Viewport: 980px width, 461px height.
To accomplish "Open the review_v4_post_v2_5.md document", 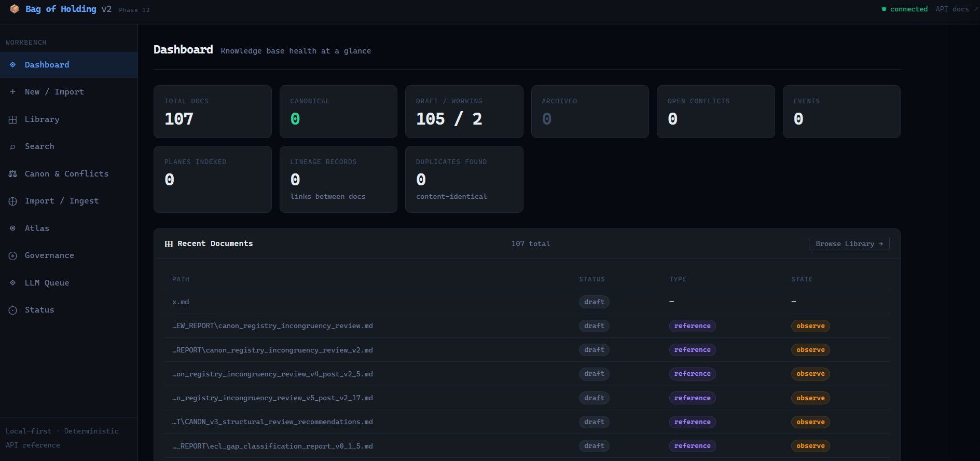I will tap(273, 374).
